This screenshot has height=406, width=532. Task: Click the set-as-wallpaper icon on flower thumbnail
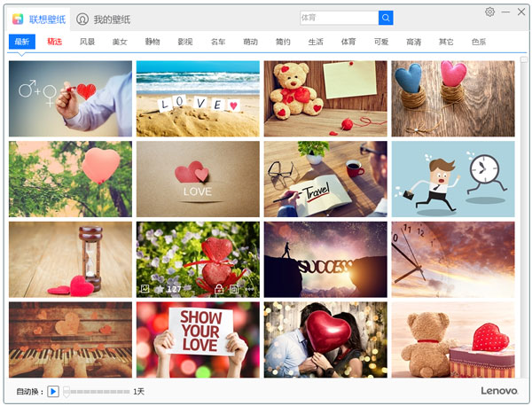(x=145, y=289)
